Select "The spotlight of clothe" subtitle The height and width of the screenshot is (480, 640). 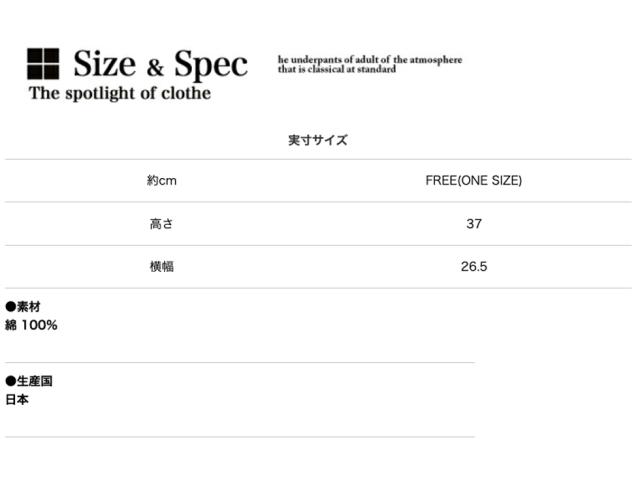point(120,94)
